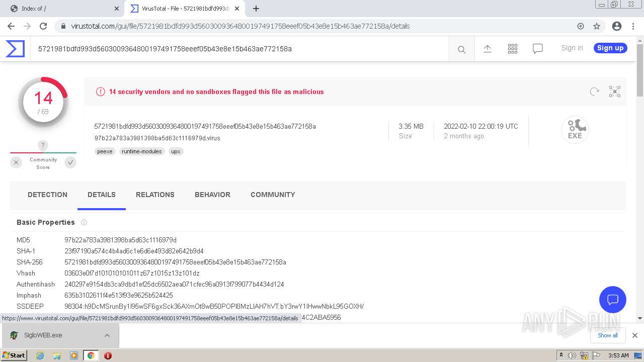Click the taskbar clock 3:53 AM
The width and height of the screenshot is (644, 362).
pos(618,355)
